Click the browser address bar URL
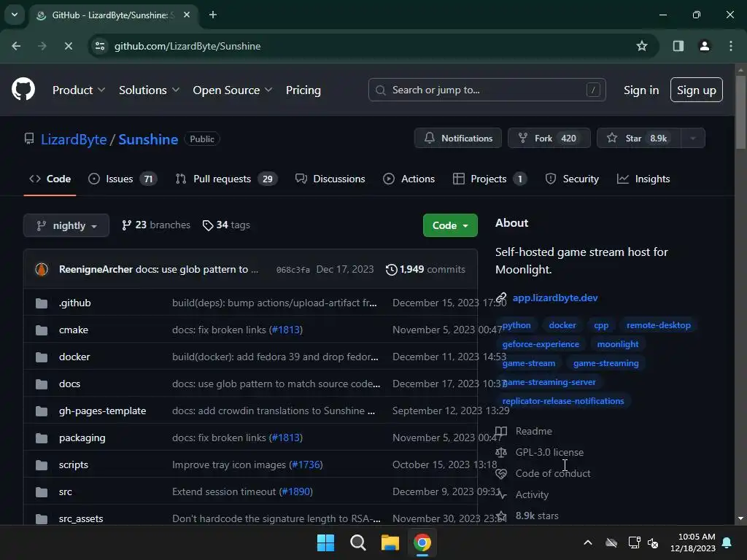 click(187, 46)
